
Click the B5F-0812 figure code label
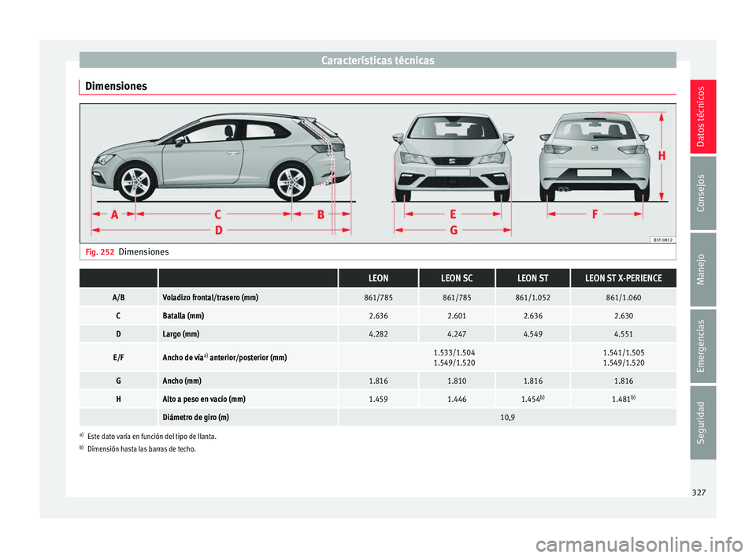point(663,240)
